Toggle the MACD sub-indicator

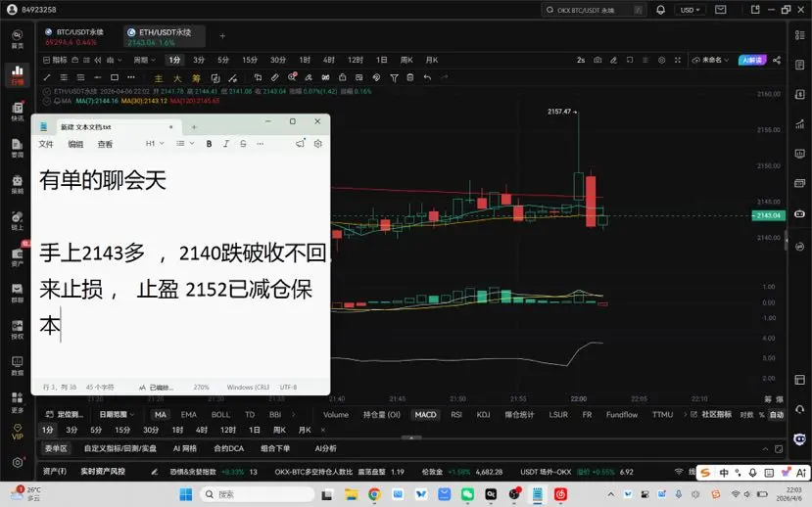425,414
